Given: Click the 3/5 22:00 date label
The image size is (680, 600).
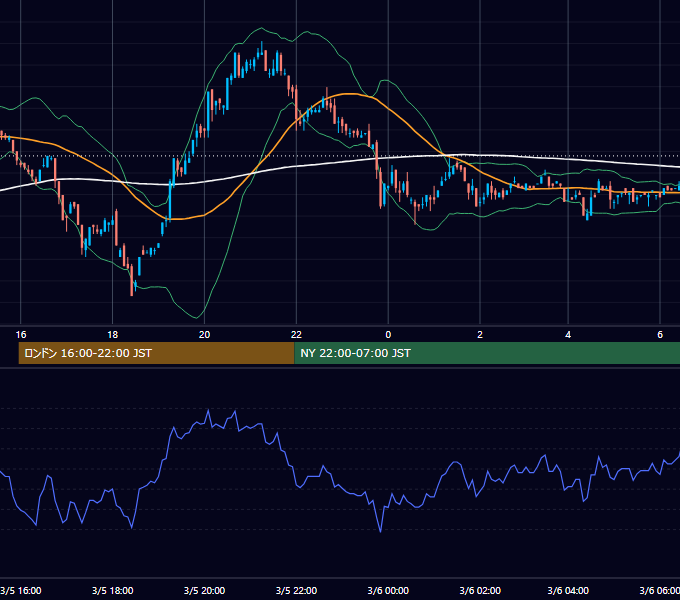Looking at the screenshot, I should click(x=296, y=590).
